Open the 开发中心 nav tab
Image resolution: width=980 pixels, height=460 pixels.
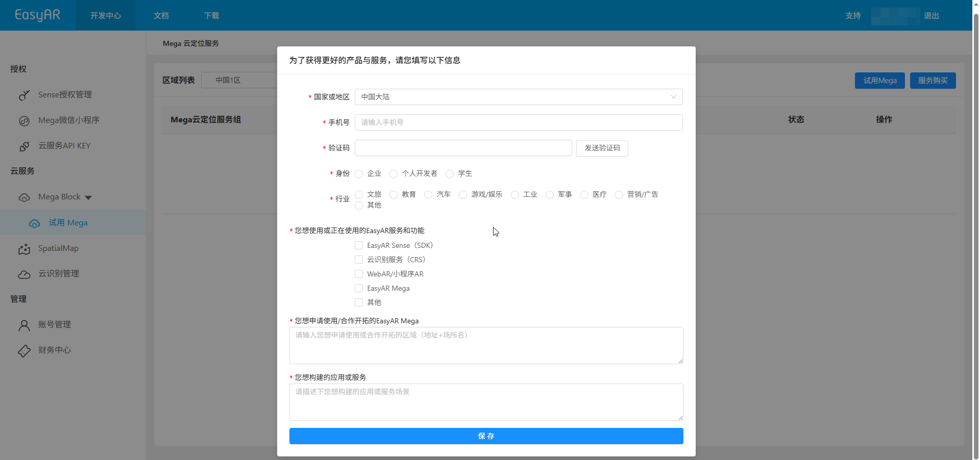click(x=106, y=15)
